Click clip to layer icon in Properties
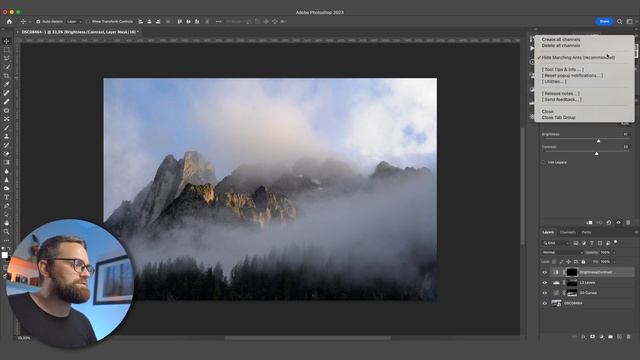The image size is (640, 360). click(x=589, y=222)
